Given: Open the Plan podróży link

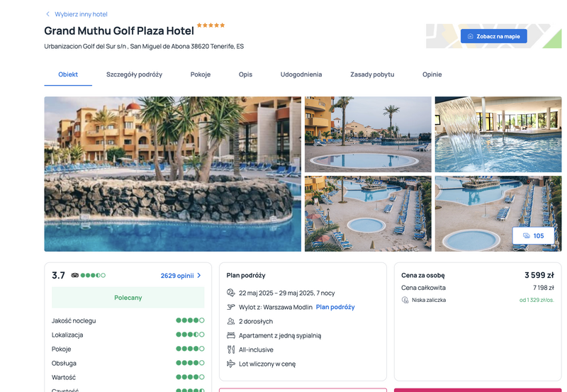Looking at the screenshot, I should pyautogui.click(x=335, y=307).
